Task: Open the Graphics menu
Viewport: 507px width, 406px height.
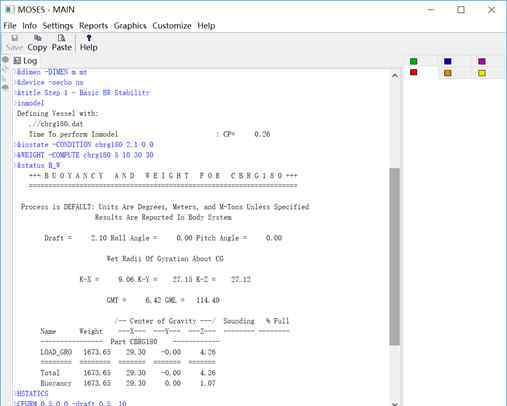Action: click(130, 26)
